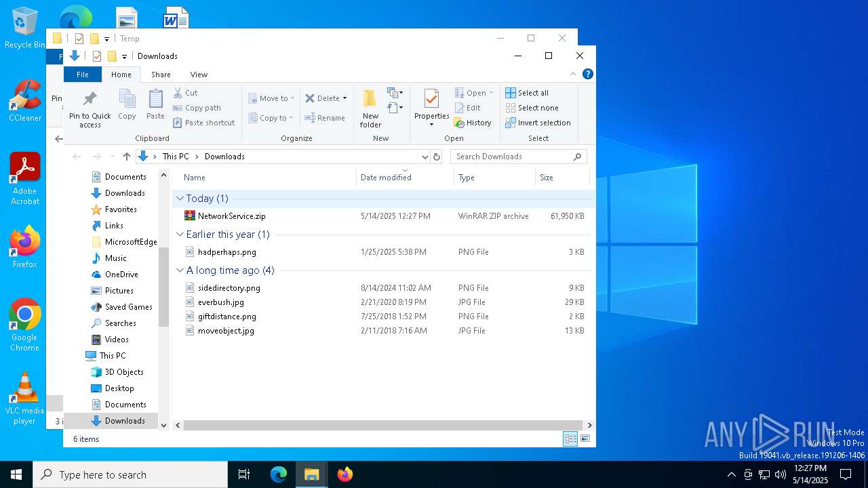Click Back navigation arrow
Image resolution: width=868 pixels, height=488 pixels.
77,157
